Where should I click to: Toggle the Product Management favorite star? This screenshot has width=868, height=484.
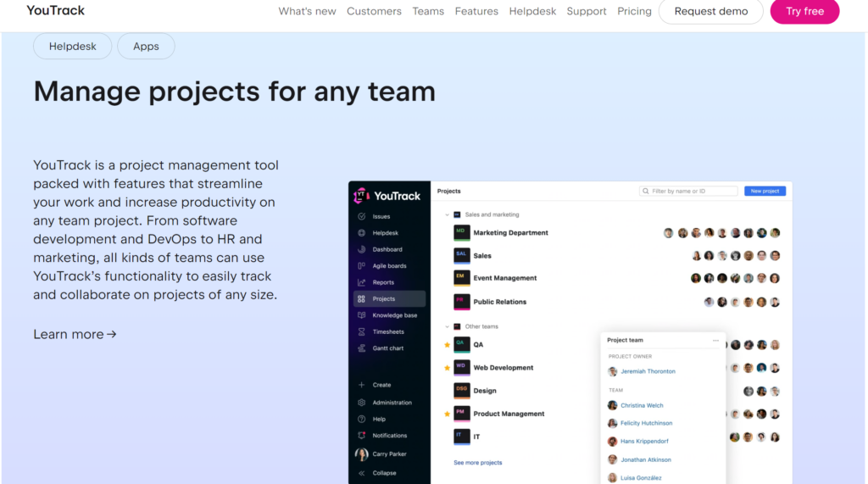(448, 414)
